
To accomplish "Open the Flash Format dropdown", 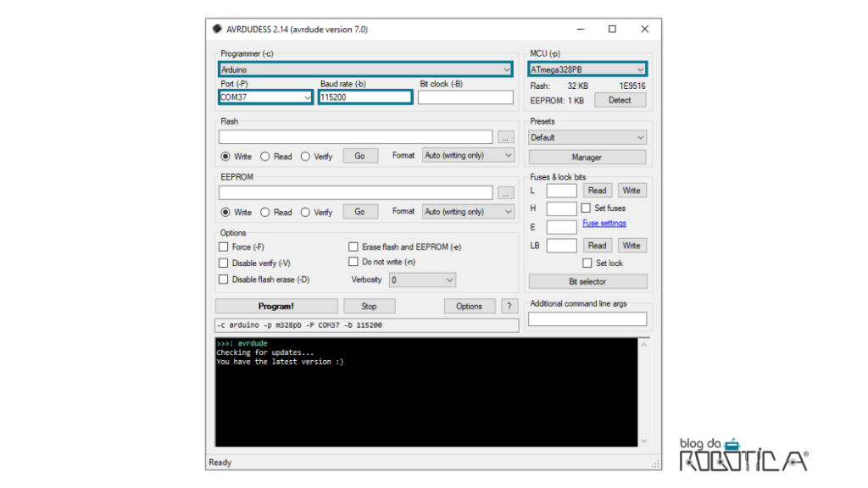I will (x=468, y=156).
